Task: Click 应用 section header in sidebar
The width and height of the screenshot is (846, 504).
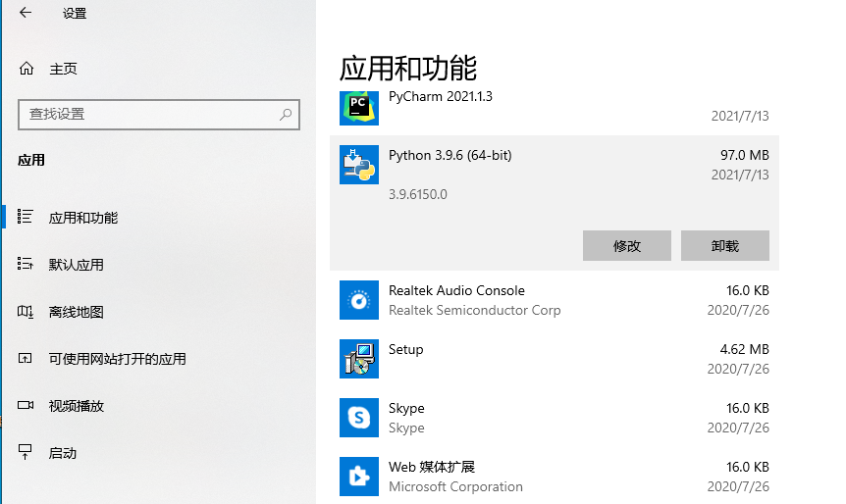Action: [31, 160]
